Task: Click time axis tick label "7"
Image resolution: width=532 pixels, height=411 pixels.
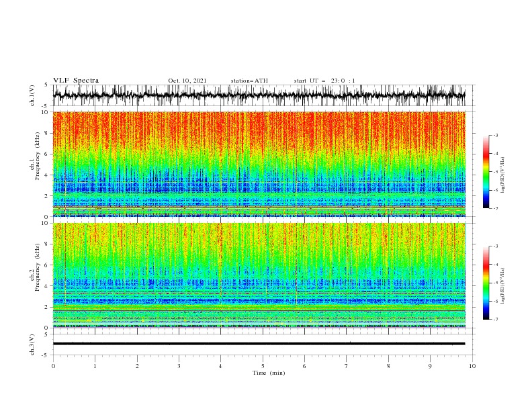Action: click(347, 366)
